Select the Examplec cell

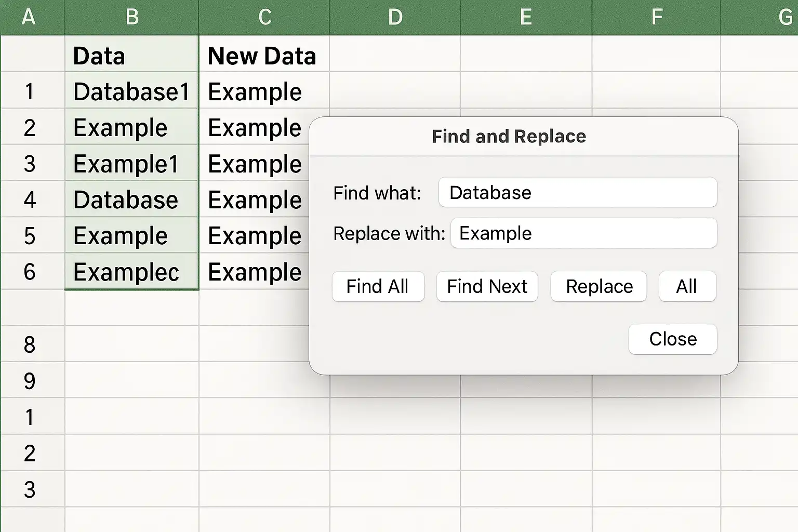click(132, 272)
